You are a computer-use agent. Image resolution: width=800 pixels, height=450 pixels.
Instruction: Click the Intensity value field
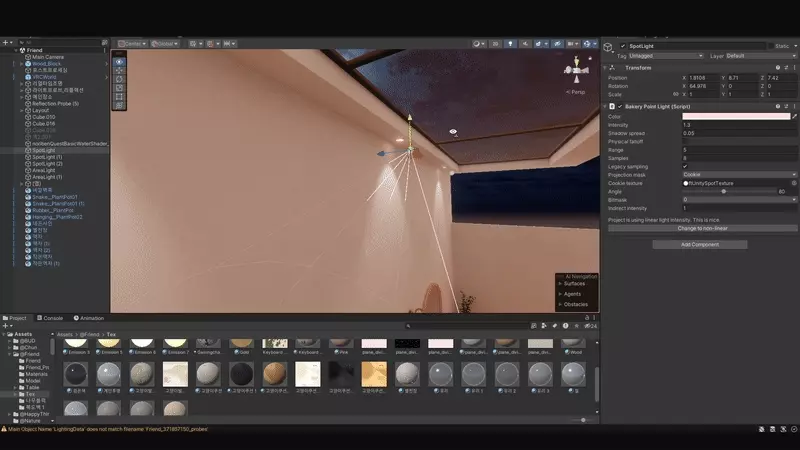tap(740, 125)
